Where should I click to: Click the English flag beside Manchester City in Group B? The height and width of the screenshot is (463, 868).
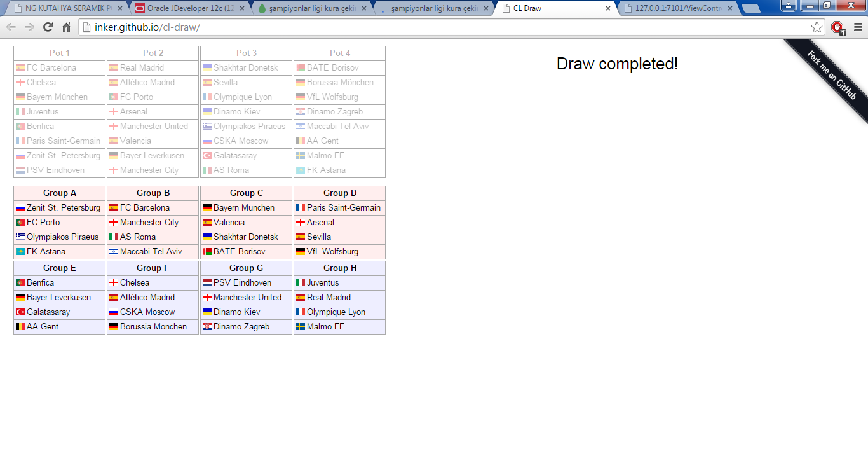[114, 223]
